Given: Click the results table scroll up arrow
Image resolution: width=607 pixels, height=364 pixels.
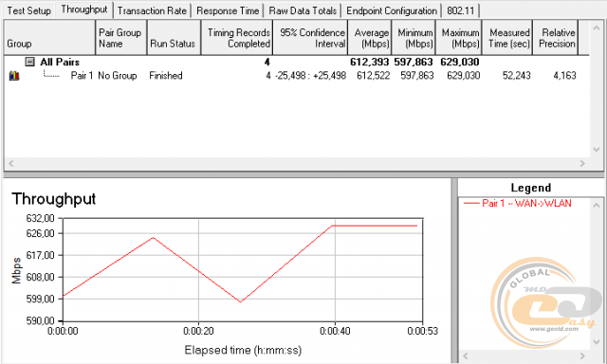Looking at the screenshot, I should pos(597,28).
